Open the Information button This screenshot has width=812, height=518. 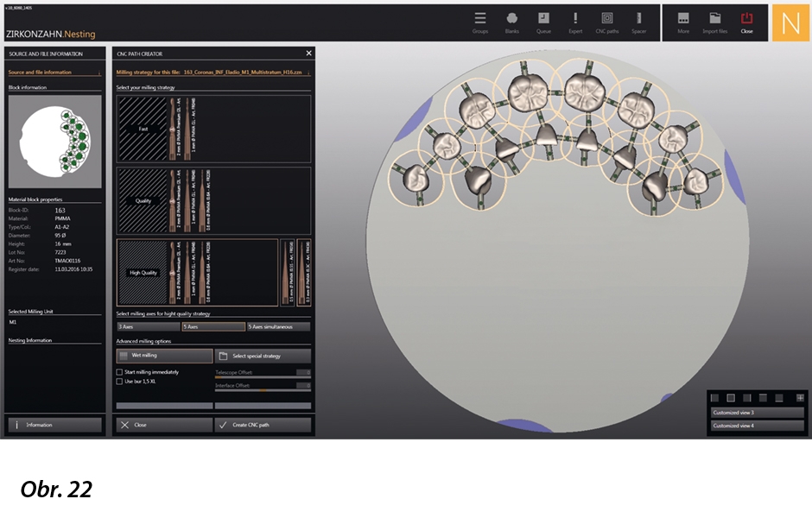point(55,425)
